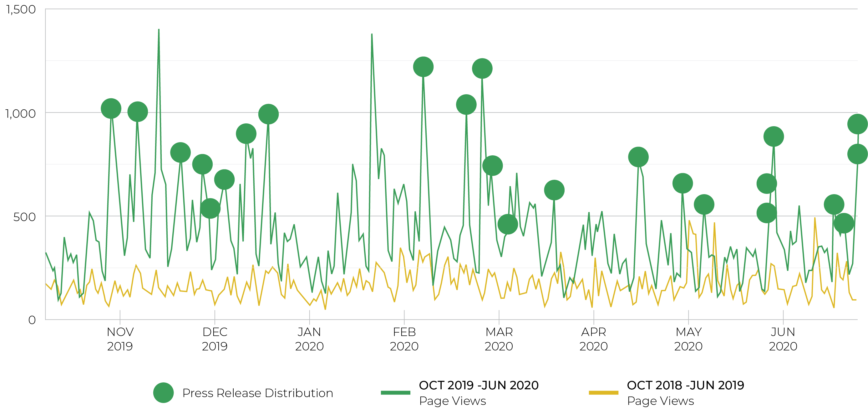Click the 'Press Release Distribution' legend label
868x409 pixels.
click(258, 393)
